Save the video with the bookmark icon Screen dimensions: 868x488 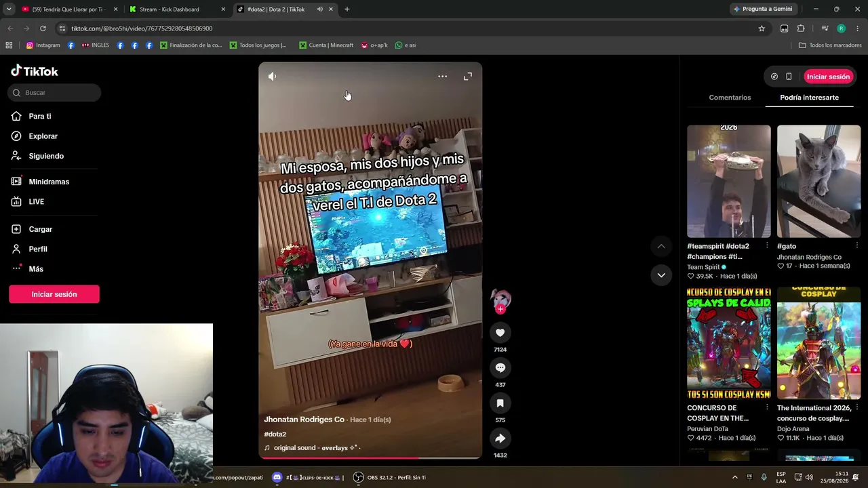pos(500,403)
